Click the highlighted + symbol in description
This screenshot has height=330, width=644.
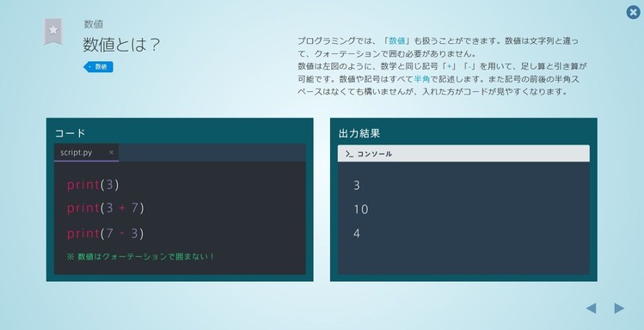449,66
